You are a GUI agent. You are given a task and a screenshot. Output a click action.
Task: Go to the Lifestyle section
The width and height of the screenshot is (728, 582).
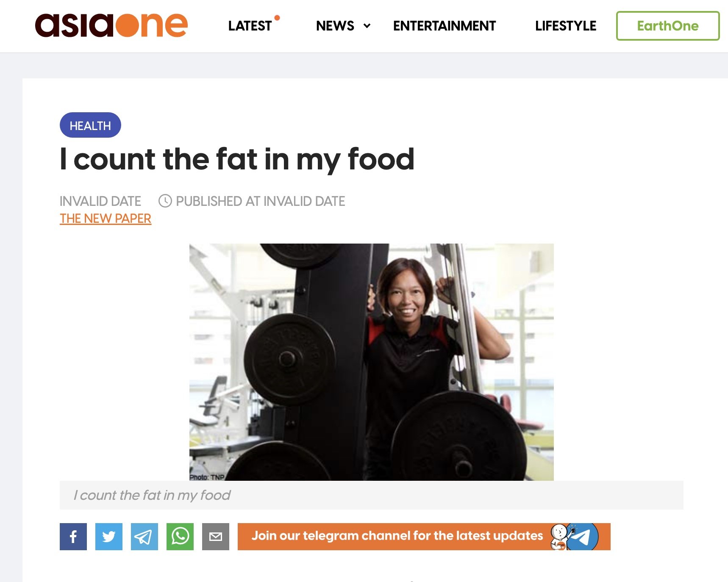pos(565,26)
